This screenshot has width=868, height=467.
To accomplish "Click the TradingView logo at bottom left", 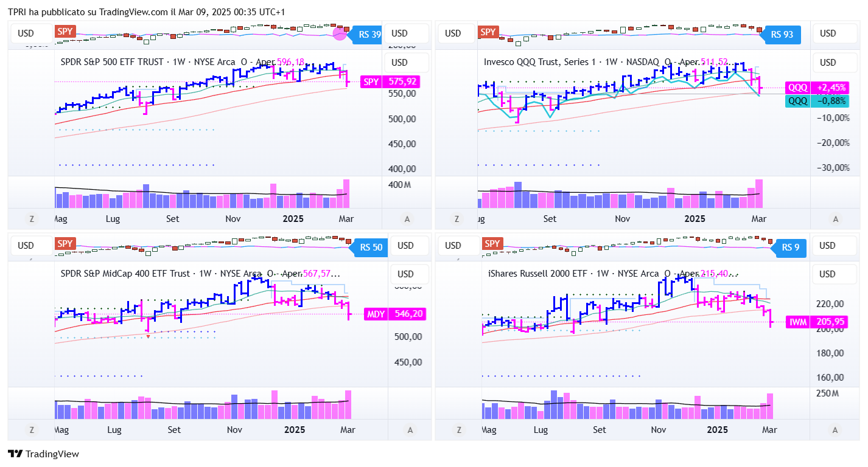I will 43,454.
